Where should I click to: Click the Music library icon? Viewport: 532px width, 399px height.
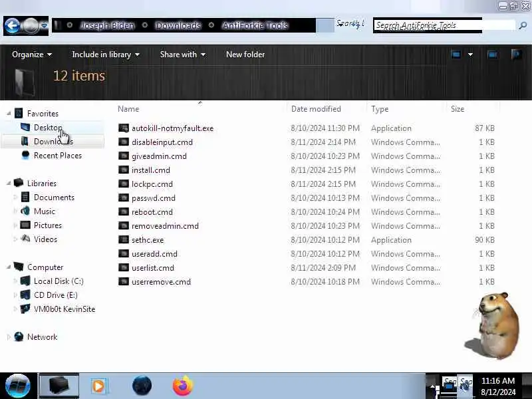25,211
